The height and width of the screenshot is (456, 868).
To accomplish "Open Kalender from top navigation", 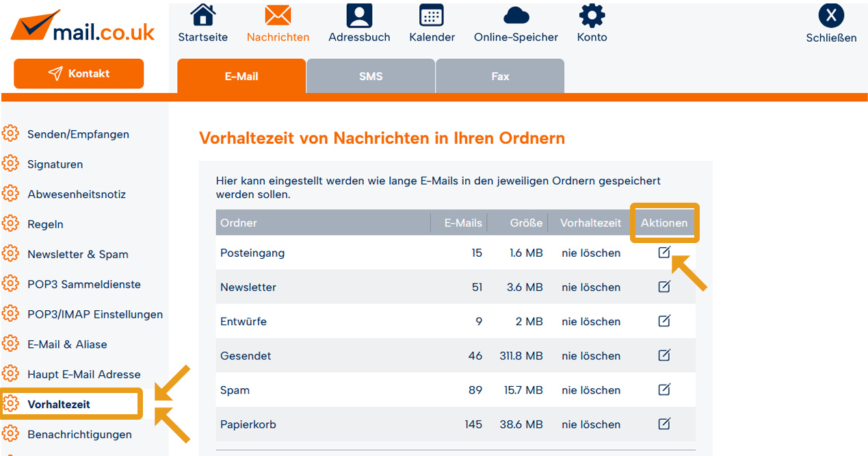I will click(x=431, y=16).
